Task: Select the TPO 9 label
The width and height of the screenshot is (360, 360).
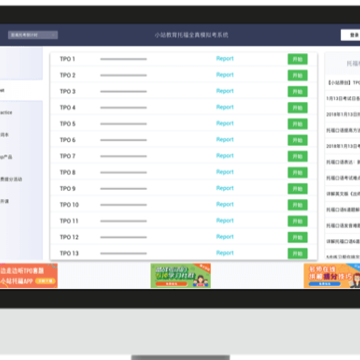Action: (68, 189)
